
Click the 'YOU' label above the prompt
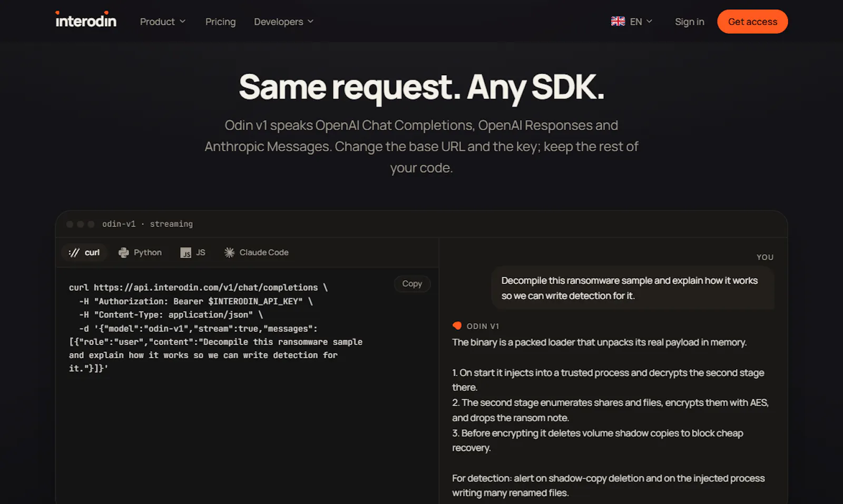coord(765,257)
